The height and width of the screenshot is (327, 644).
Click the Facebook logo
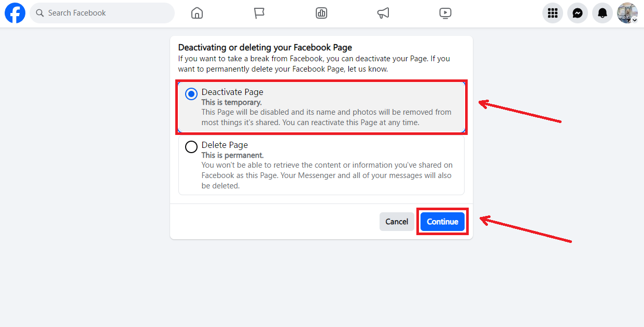coord(15,13)
